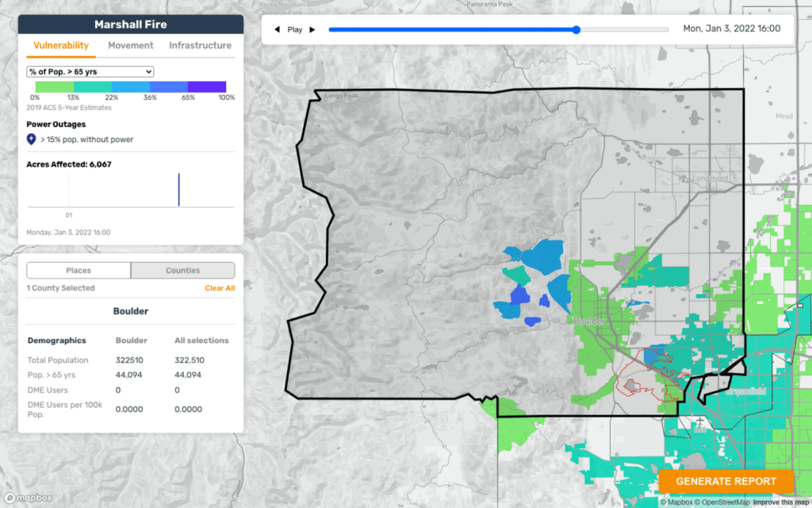Select the Vulnerability tab
The width and height of the screenshot is (812, 508).
[x=61, y=45]
